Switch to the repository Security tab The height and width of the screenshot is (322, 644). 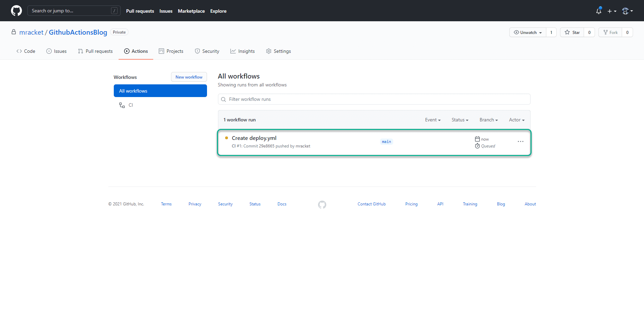pyautogui.click(x=207, y=51)
